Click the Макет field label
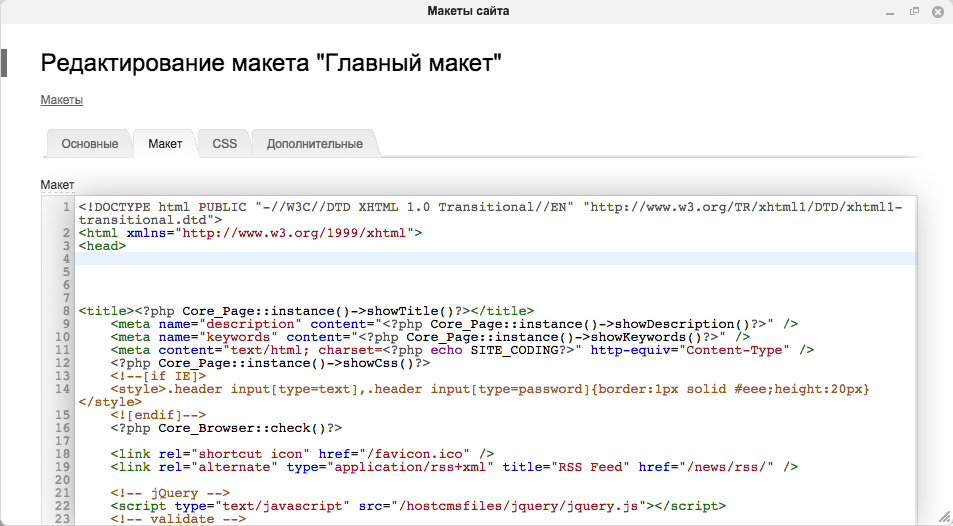Screen dimensions: 953x526 57,185
